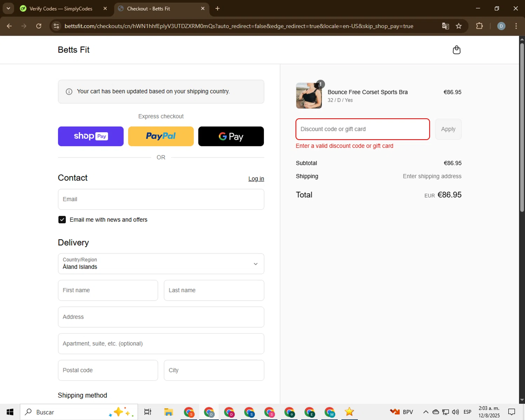Open Chrome with green E profile in taskbar
This screenshot has width=525, height=420.
[x=309, y=412]
